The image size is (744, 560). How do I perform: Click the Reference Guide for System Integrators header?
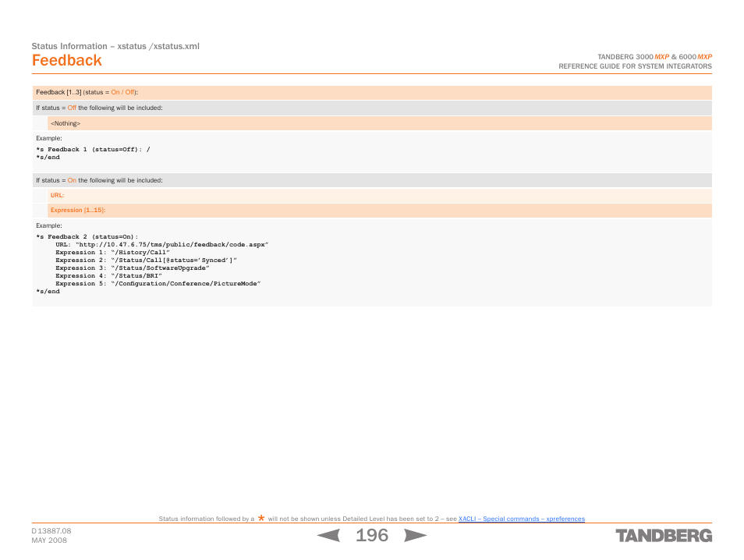635,67
